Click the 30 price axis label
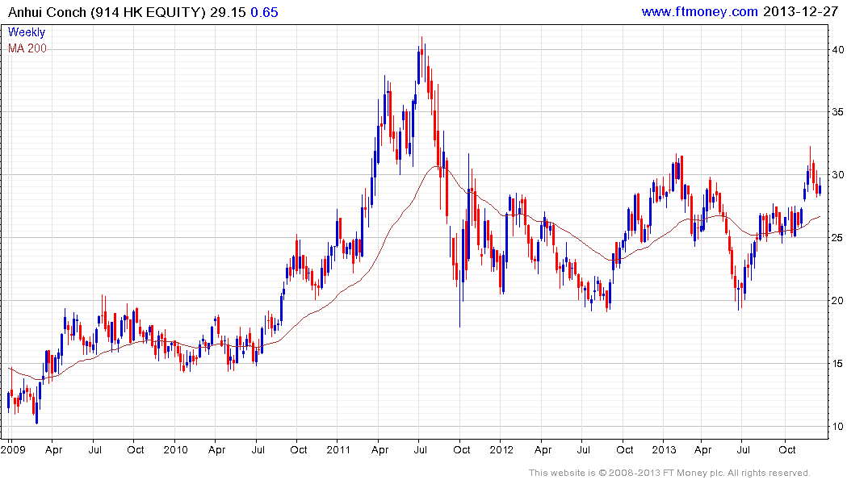This screenshot has width=868, height=484. [838, 175]
